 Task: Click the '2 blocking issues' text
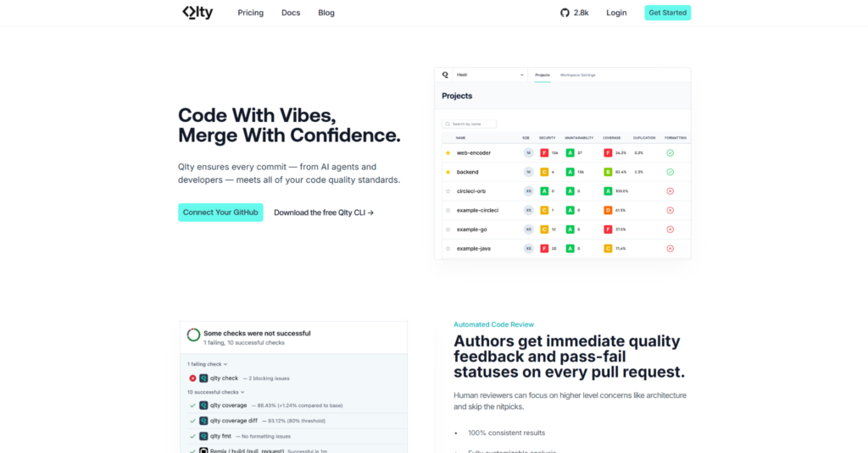pos(269,378)
